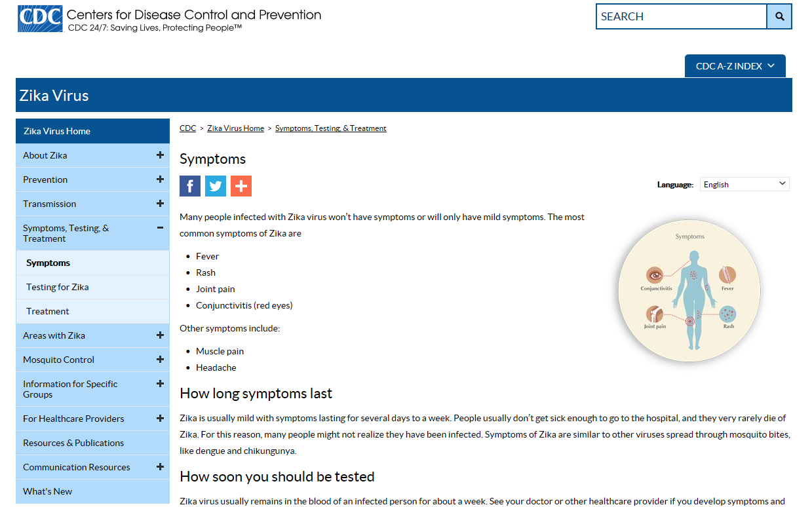Click the search magnifier button

point(779,16)
